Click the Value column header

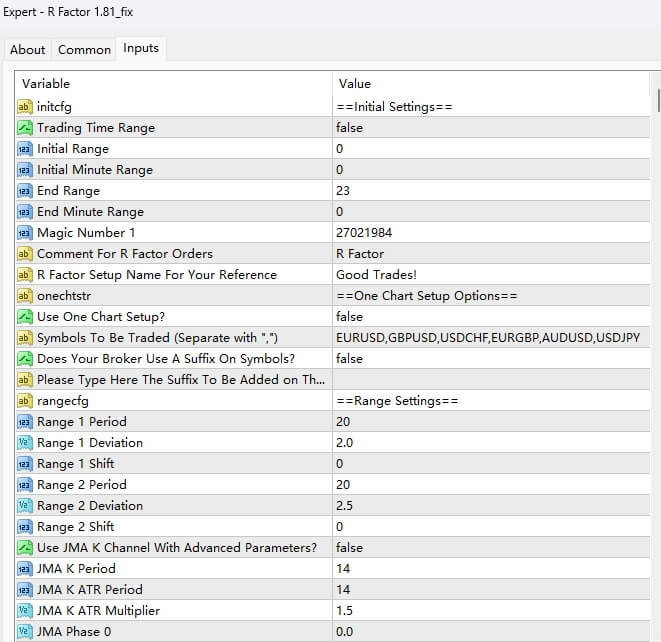tap(491, 83)
